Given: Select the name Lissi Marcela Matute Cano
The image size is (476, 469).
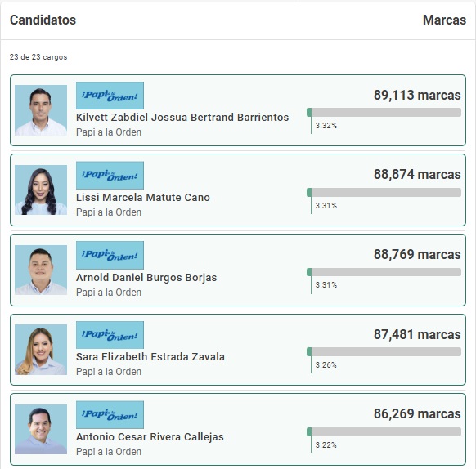Looking at the screenshot, I should point(143,198).
